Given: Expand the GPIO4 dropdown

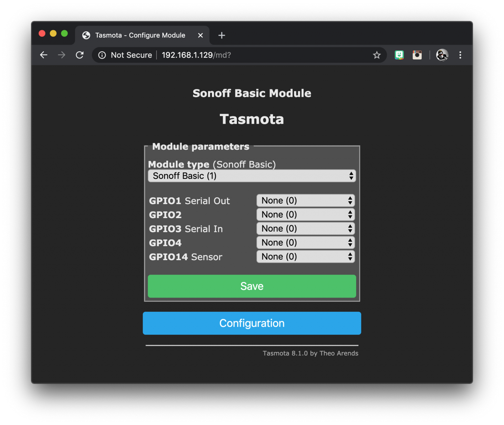Looking at the screenshot, I should (305, 243).
